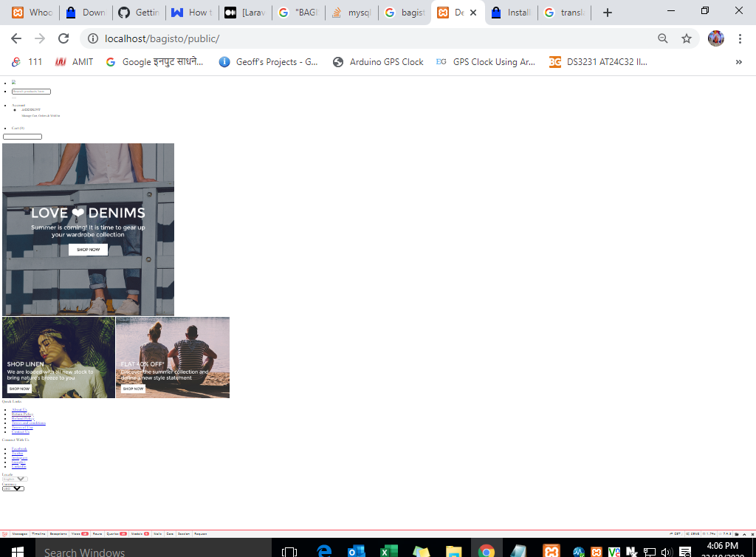Switch to the "BAGI" Google tab
The height and width of the screenshot is (557, 756).
point(298,13)
